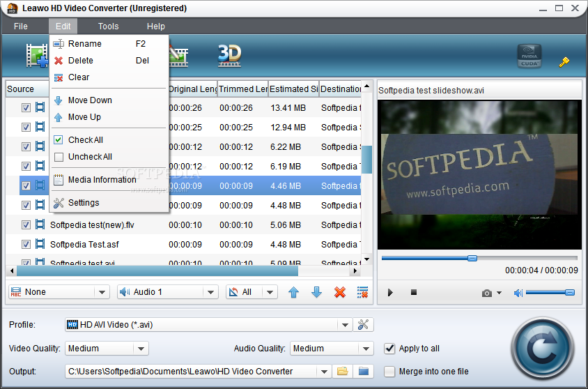Image resolution: width=588 pixels, height=389 pixels.
Task: Click the red X delete icon below the list
Action: point(340,292)
